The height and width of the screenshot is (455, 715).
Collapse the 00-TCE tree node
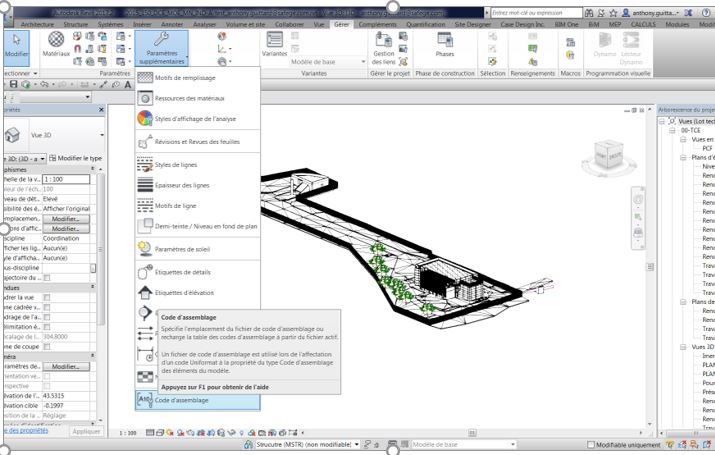(x=671, y=130)
